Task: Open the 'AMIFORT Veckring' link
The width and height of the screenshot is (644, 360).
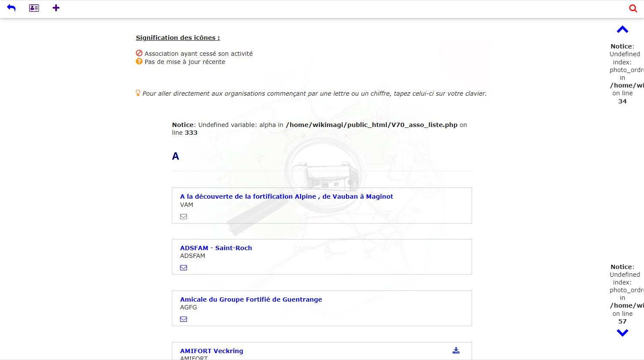Action: click(211, 351)
